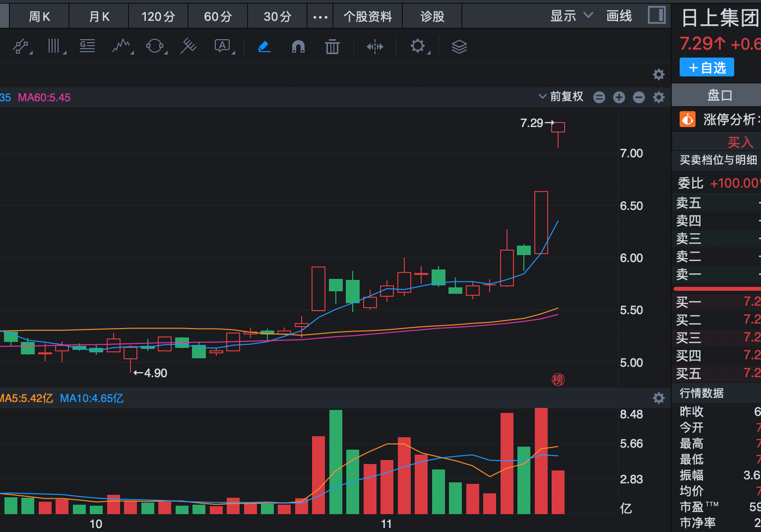Toggle the magnet snap mode
This screenshot has height=532, width=761.
coord(298,46)
